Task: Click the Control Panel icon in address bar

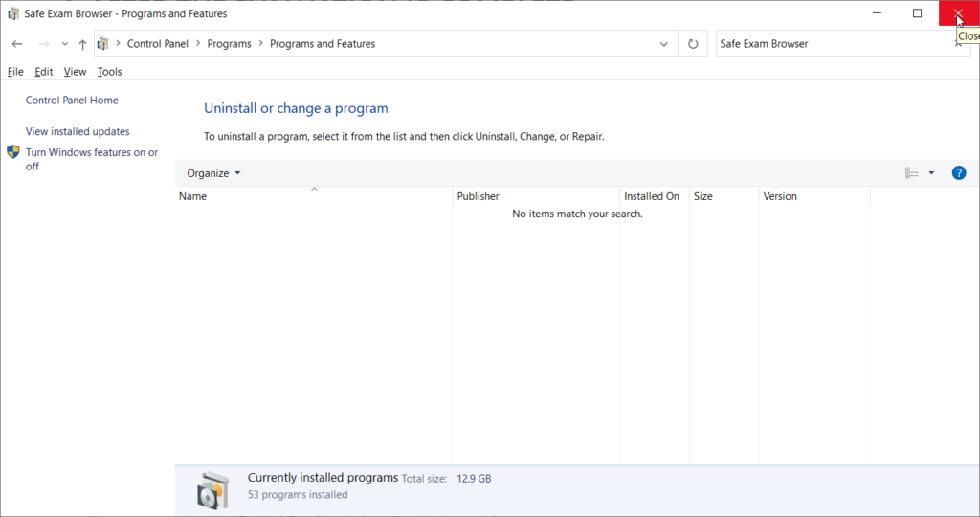Action: click(103, 44)
